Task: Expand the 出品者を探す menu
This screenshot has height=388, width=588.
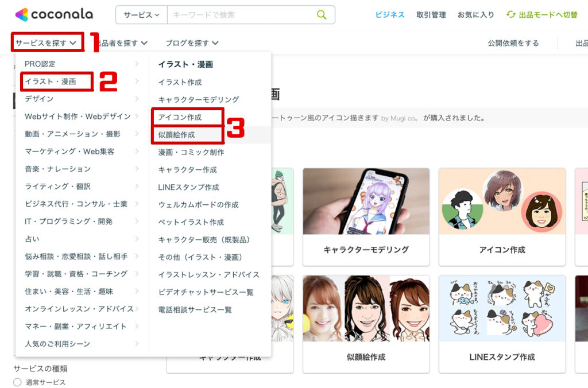Action: (x=122, y=43)
